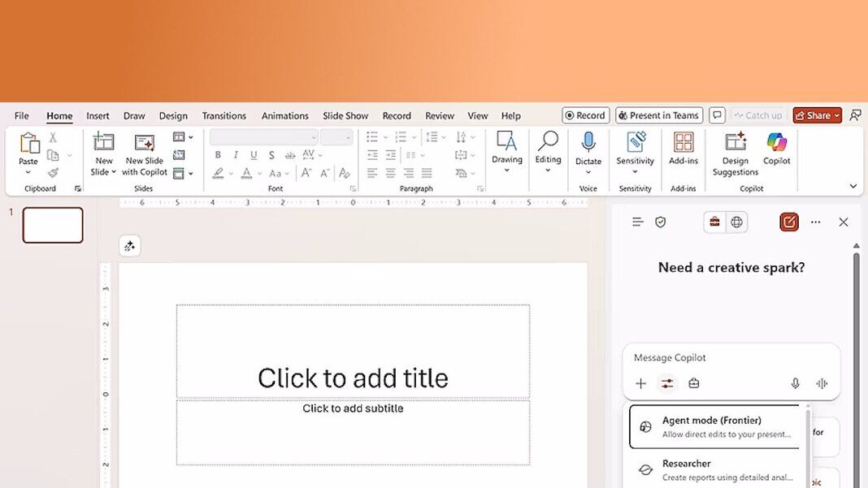868x488 pixels.
Task: Launch Design Suggestions from the ribbon
Action: (x=734, y=154)
